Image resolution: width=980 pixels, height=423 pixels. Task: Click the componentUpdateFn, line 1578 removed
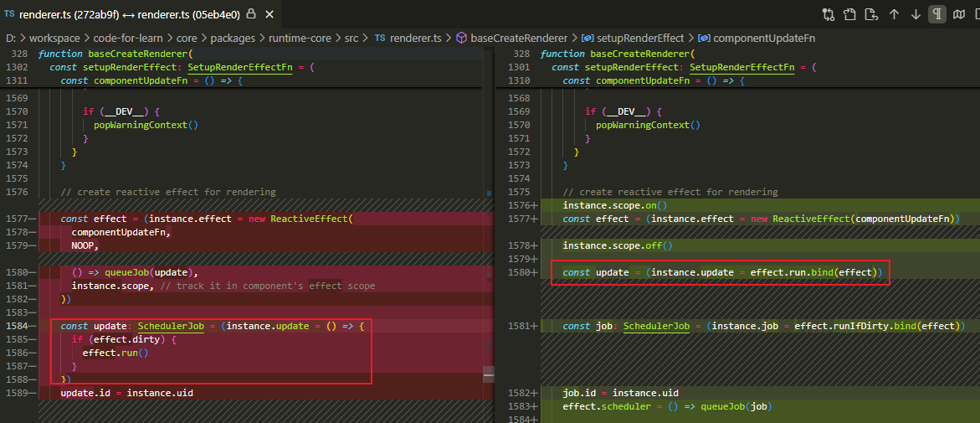point(121,232)
